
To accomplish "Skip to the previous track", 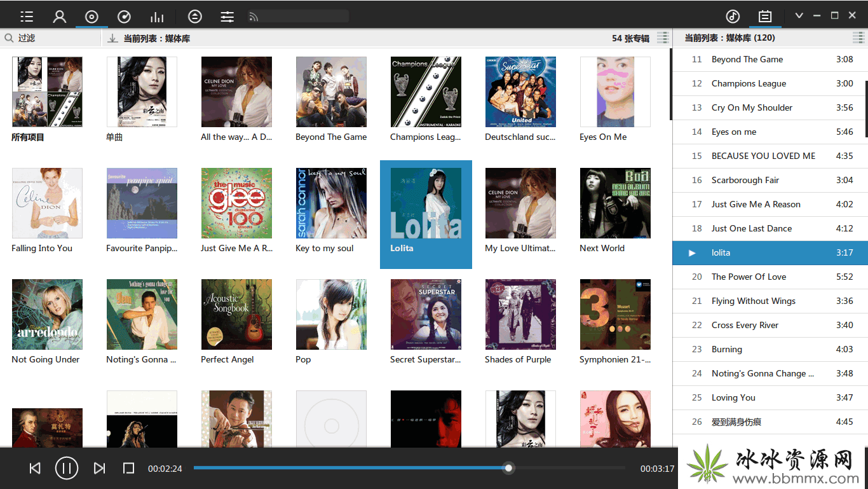I will pyautogui.click(x=35, y=469).
